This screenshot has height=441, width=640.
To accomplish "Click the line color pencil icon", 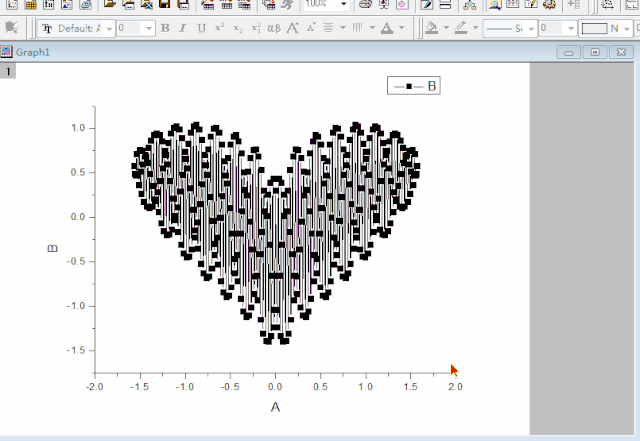I will [x=461, y=28].
